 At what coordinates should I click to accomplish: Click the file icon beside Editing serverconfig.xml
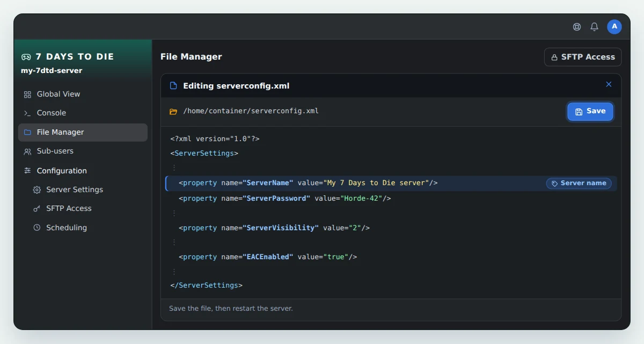(173, 86)
